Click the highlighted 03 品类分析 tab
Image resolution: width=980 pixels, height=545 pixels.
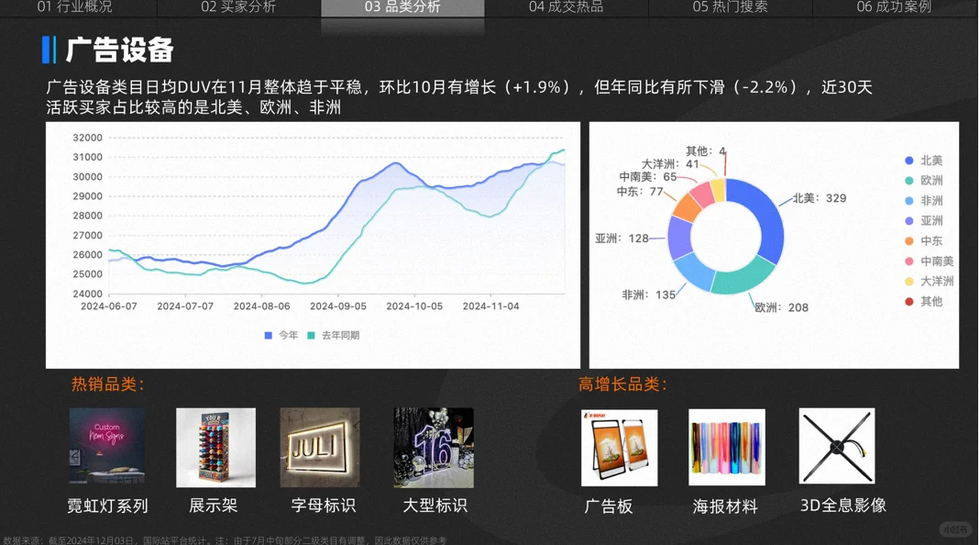[x=403, y=7]
